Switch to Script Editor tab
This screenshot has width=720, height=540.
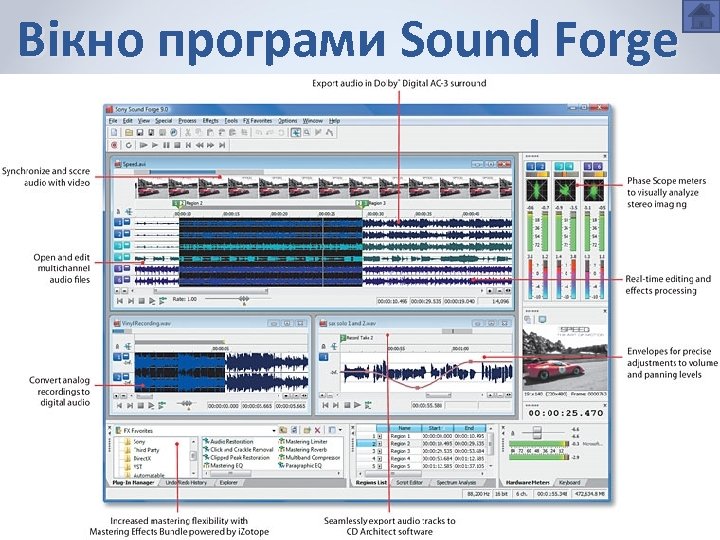click(x=409, y=483)
